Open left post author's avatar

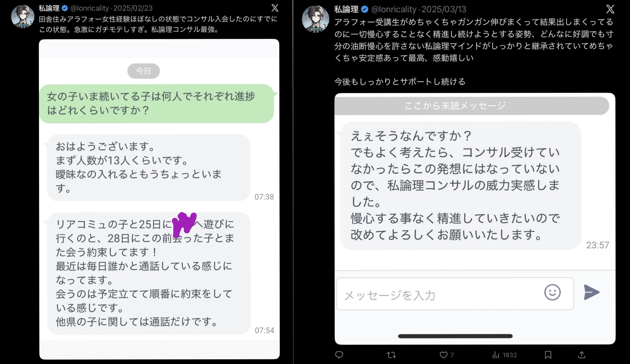22,16
